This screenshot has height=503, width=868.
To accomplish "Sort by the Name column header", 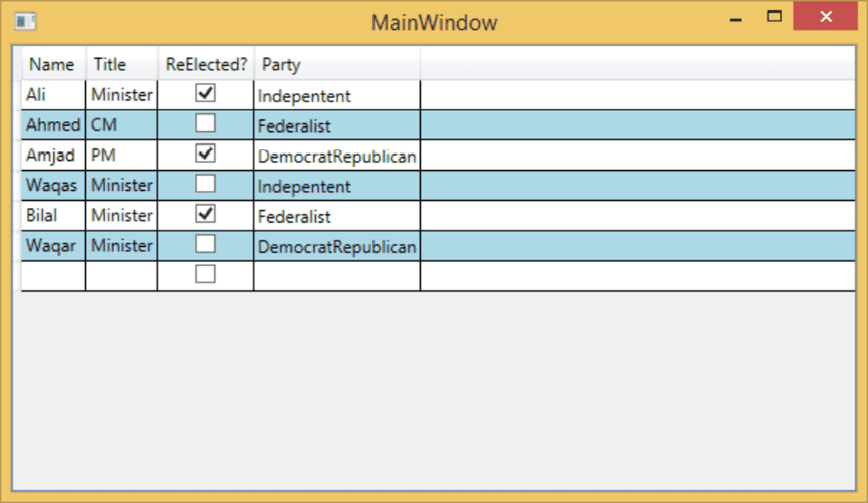I will pos(53,64).
